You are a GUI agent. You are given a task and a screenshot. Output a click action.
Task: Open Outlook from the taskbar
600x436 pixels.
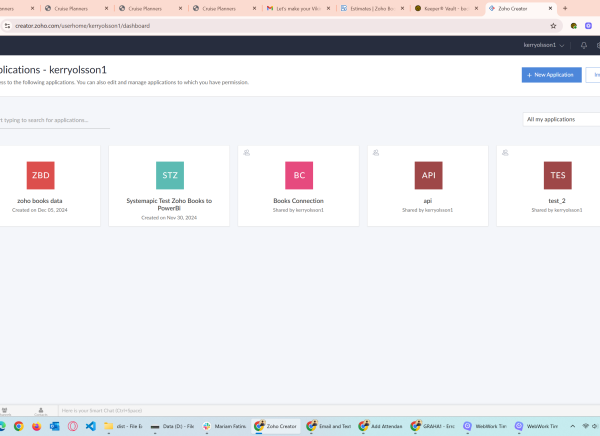[55, 426]
